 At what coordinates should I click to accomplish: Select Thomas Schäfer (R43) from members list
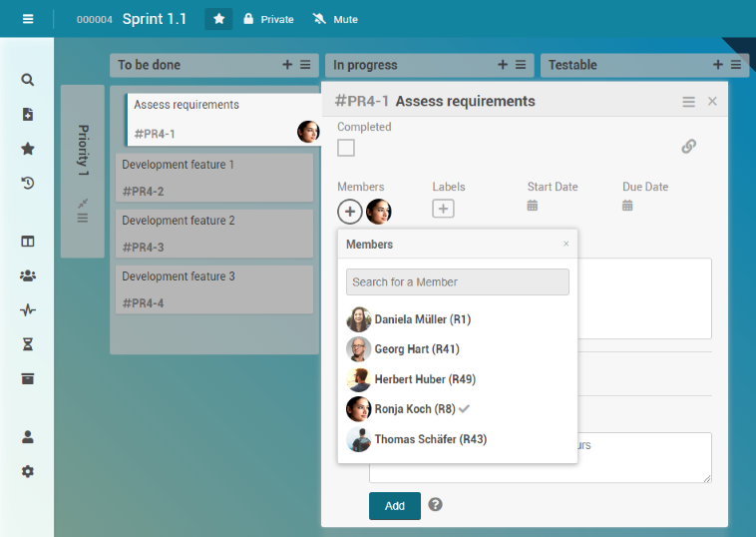coord(430,439)
